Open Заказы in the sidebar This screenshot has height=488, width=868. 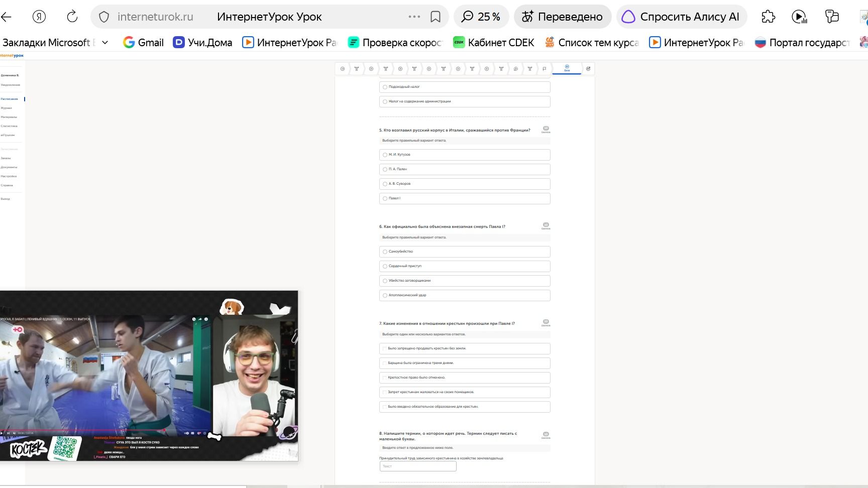(x=6, y=158)
